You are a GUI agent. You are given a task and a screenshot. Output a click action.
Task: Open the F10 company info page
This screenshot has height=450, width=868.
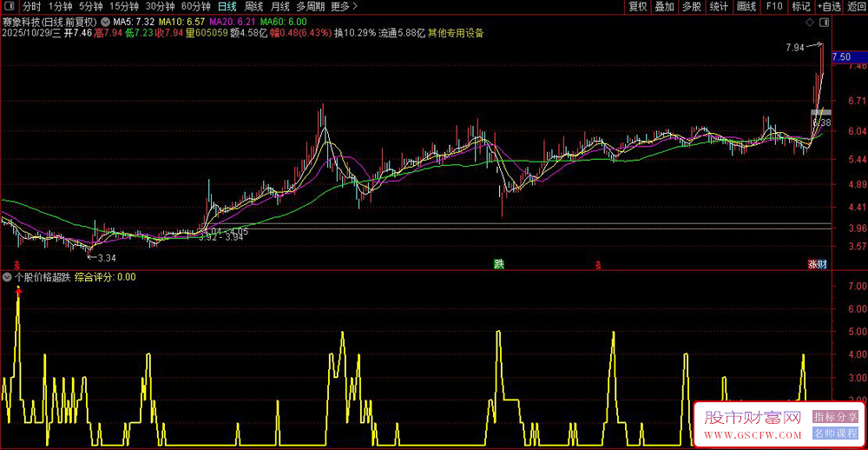tap(773, 6)
